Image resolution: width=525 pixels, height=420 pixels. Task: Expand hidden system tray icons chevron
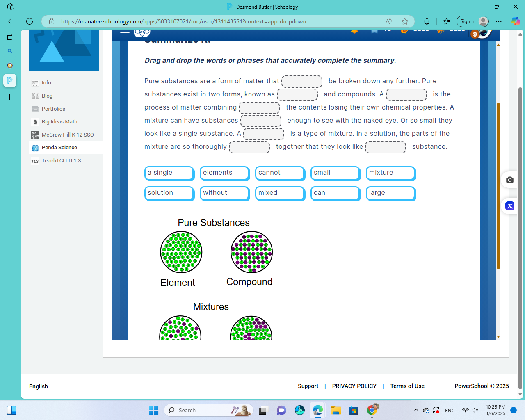(416, 410)
